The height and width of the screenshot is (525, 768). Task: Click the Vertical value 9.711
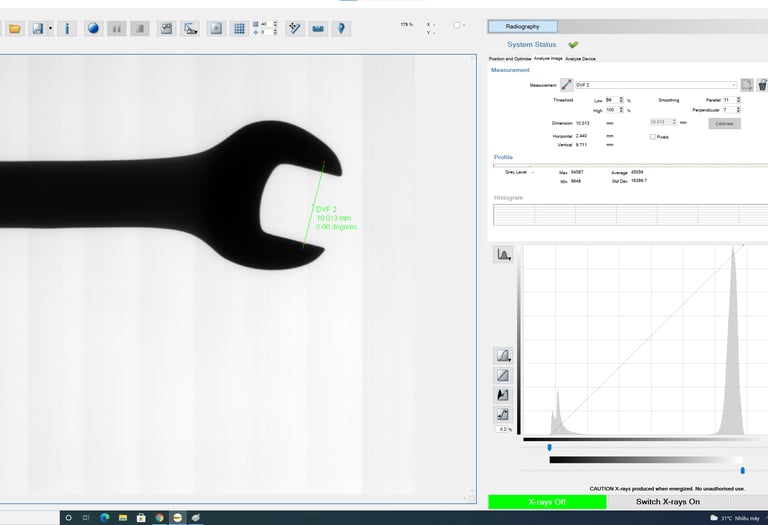[581, 145]
